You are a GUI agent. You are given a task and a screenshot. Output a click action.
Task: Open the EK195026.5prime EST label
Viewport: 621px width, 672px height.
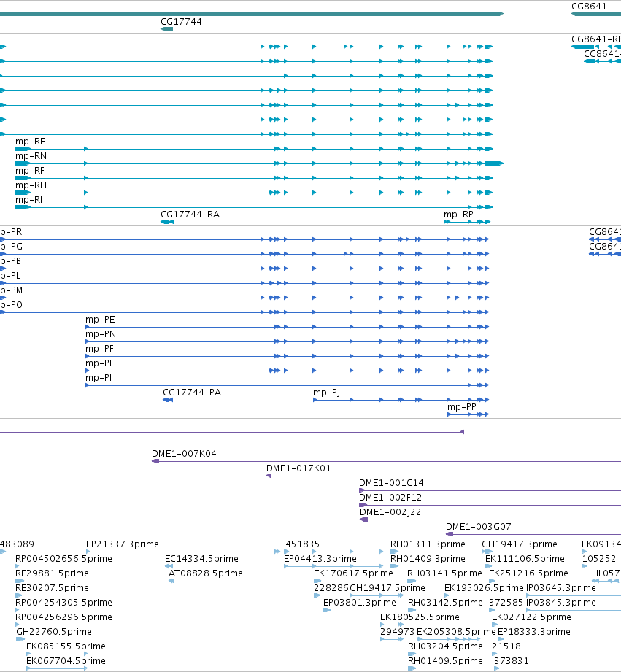point(484,587)
